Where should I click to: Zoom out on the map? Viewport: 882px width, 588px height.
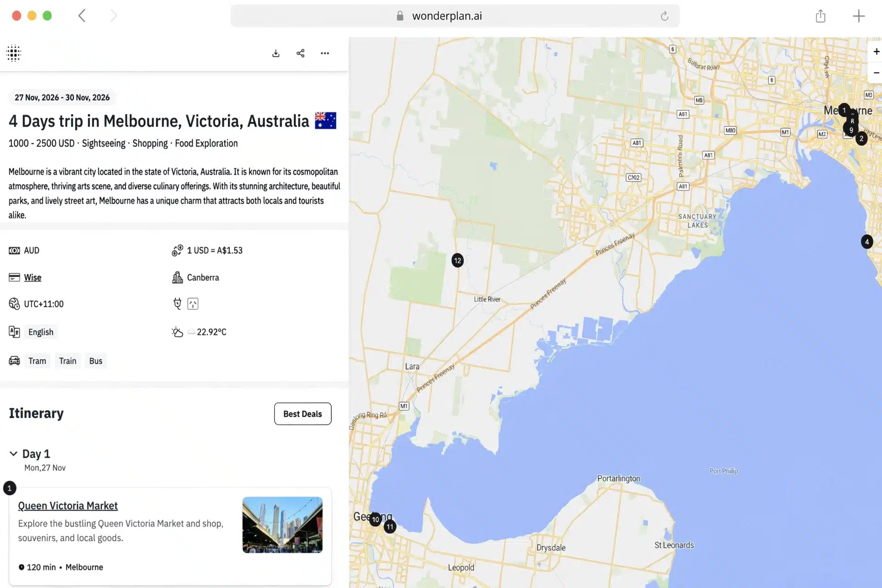pos(876,73)
